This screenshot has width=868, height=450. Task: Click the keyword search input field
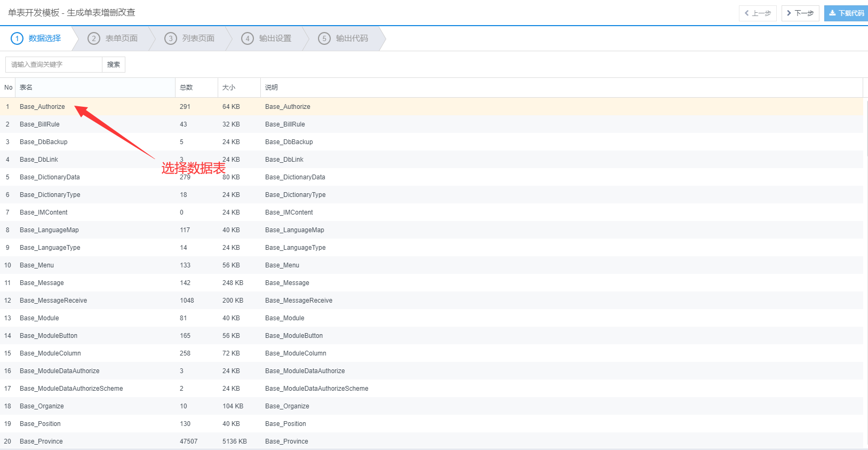tap(54, 65)
